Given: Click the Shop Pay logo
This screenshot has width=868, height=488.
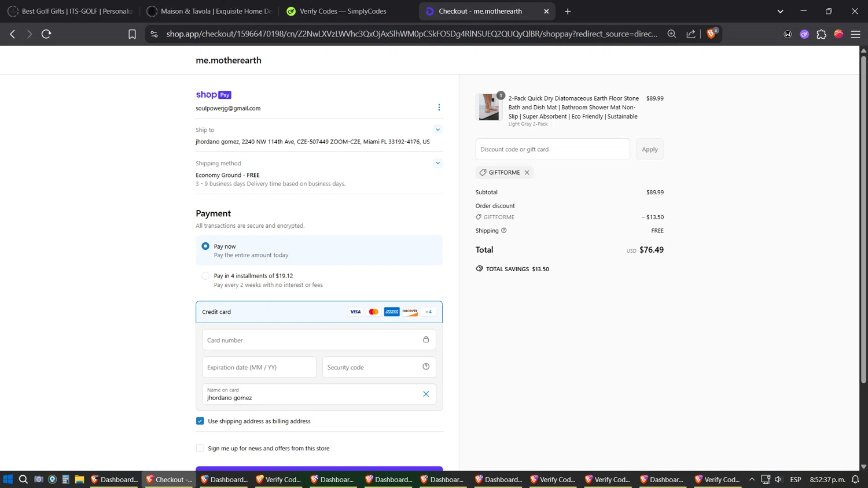Looking at the screenshot, I should click(214, 95).
